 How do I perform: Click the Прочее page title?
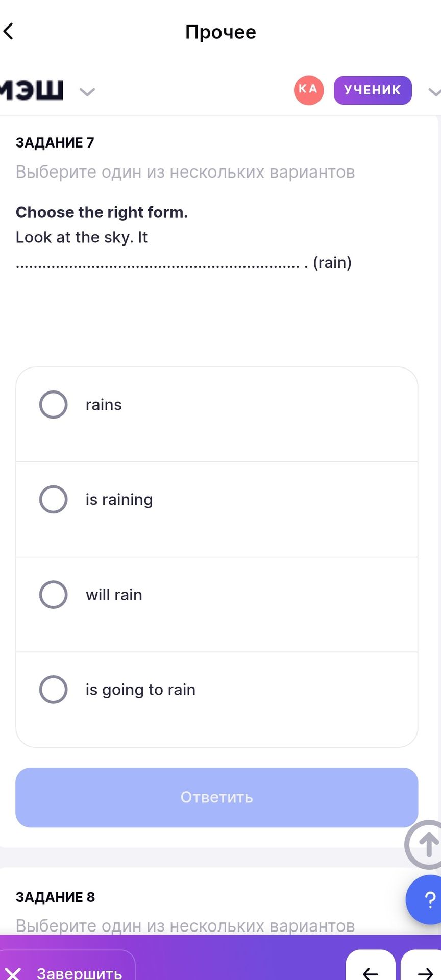pyautogui.click(x=220, y=32)
